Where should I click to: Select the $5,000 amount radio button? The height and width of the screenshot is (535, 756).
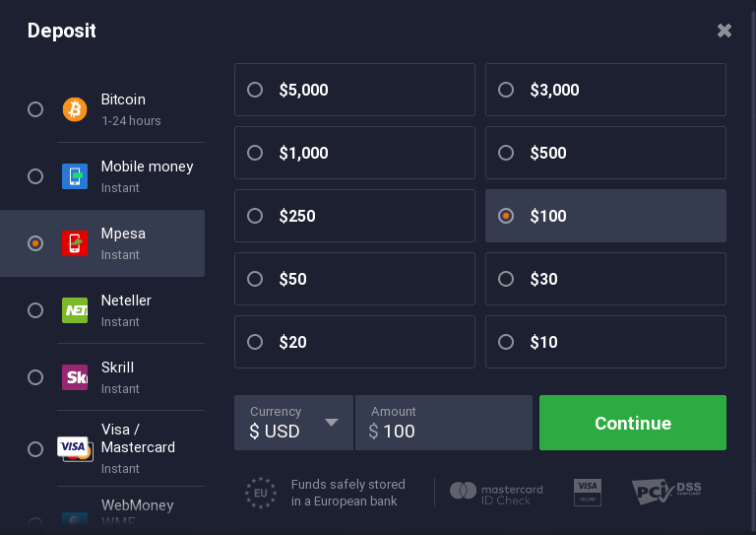point(255,90)
